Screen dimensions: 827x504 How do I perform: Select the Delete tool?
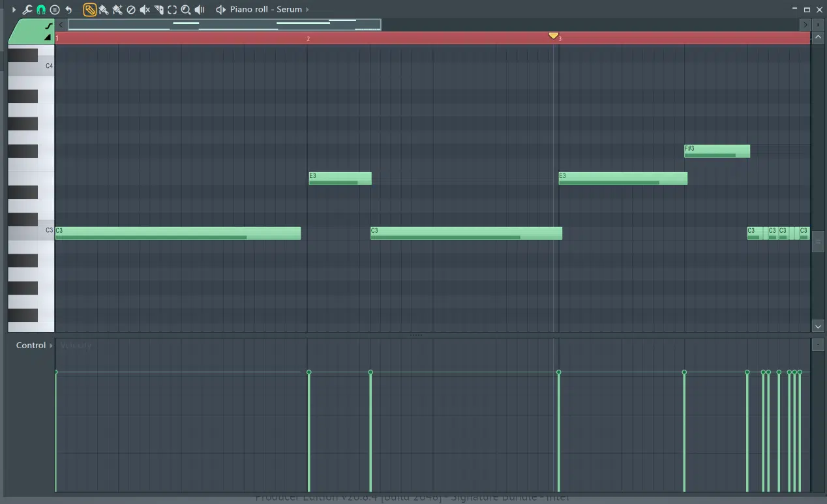click(131, 10)
